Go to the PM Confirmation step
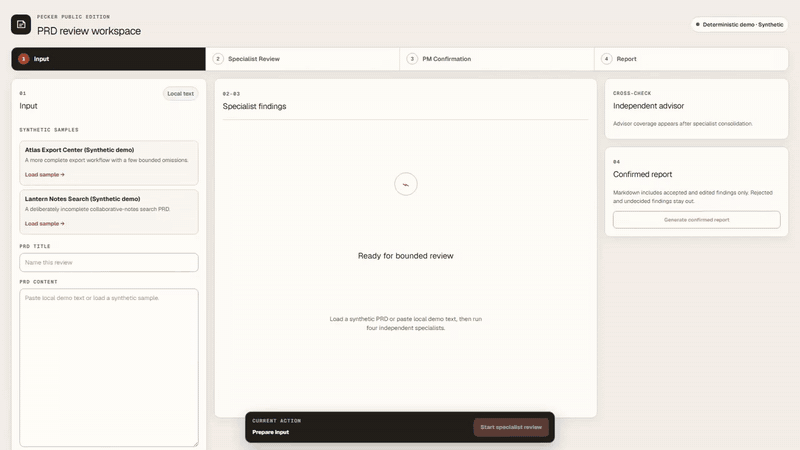This screenshot has width=800, height=450. (x=497, y=59)
